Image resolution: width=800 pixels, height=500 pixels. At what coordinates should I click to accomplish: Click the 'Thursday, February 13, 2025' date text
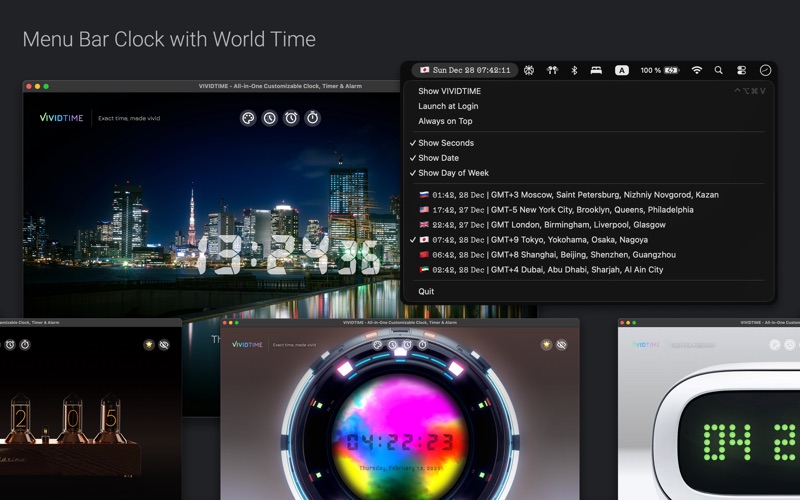(x=399, y=468)
